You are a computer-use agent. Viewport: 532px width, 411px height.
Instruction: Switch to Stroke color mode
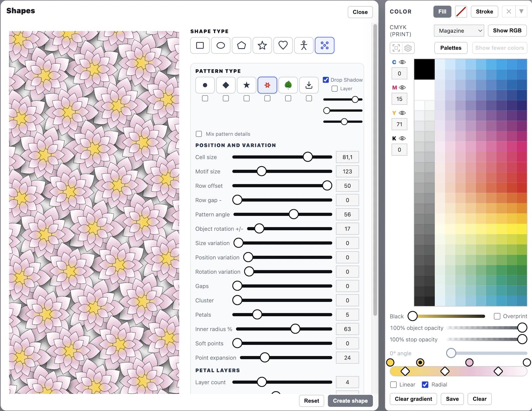tap(484, 12)
